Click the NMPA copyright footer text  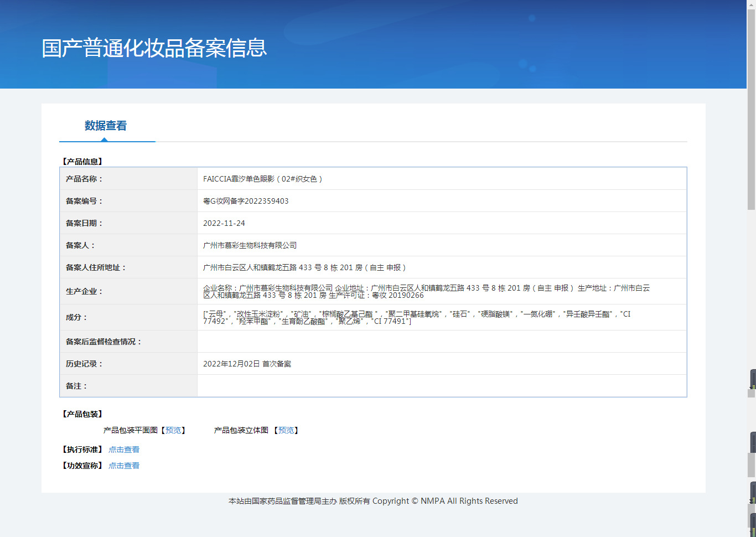pos(374,501)
